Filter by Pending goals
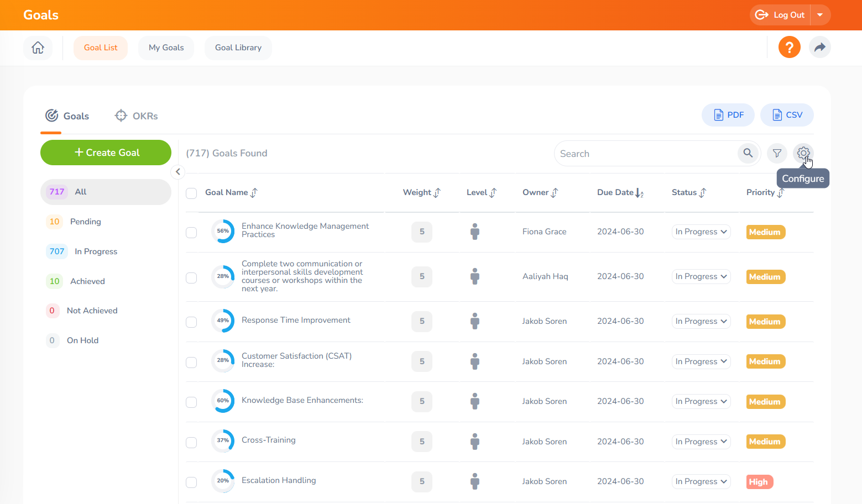 [x=106, y=222]
